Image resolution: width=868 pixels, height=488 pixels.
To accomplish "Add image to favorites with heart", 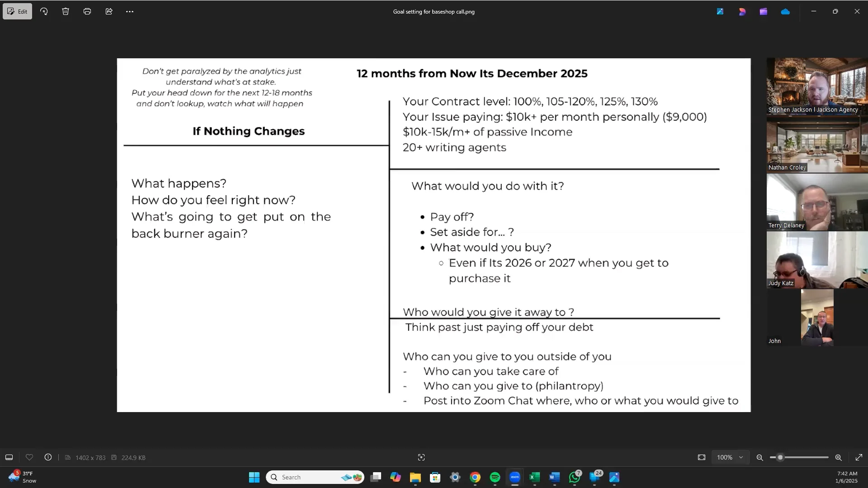I will click(x=29, y=457).
